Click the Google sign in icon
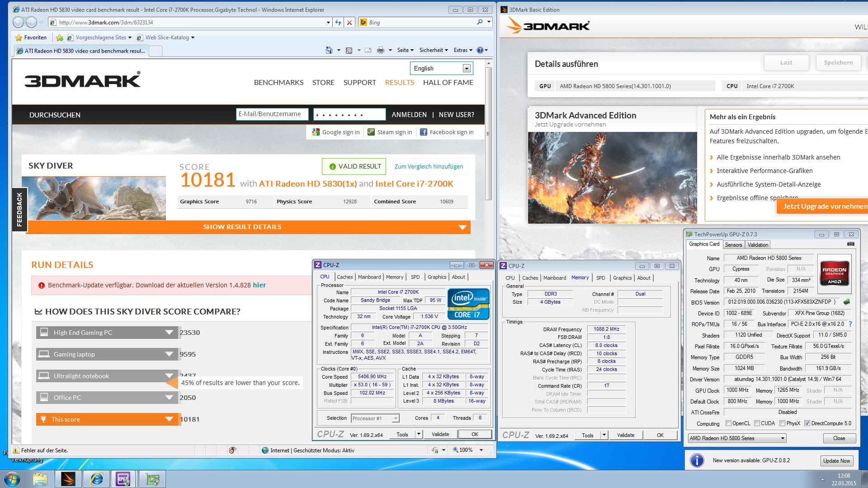 click(316, 132)
